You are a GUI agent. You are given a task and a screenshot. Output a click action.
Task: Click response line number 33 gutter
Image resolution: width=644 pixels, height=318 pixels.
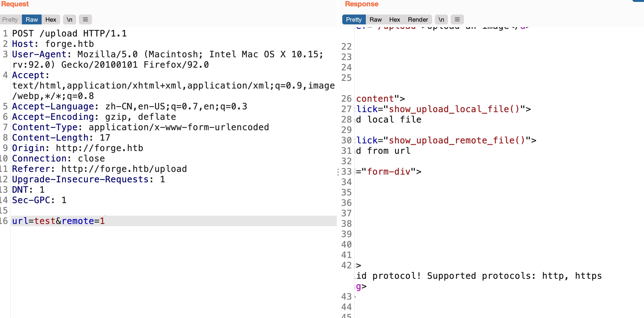pos(346,172)
